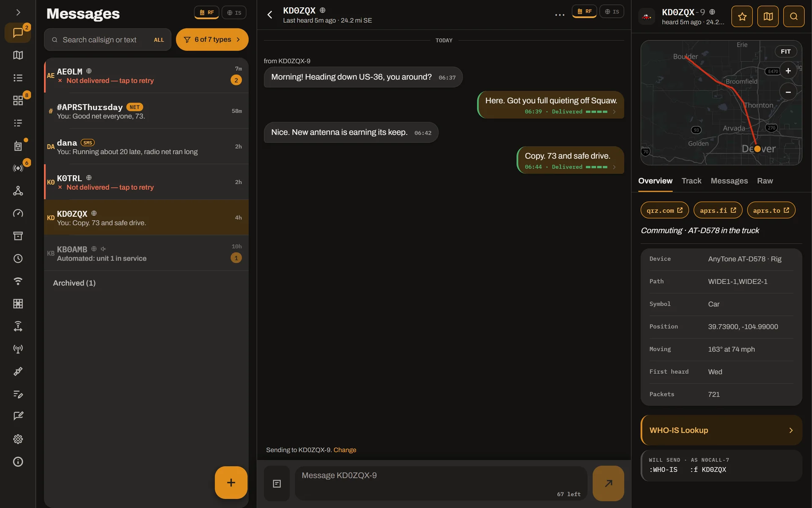Switch to the Messages tab in station panel
The image size is (812, 508).
(729, 181)
